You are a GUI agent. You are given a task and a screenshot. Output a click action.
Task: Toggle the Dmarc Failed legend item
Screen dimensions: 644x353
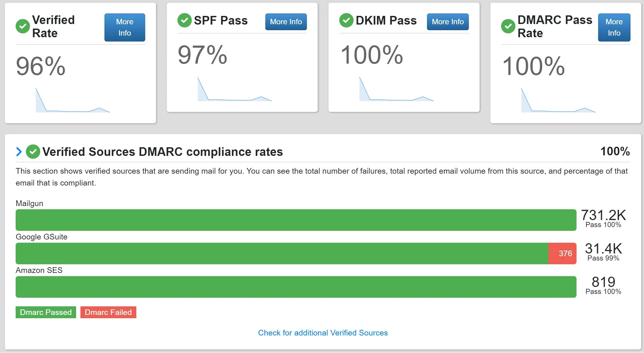tap(108, 312)
